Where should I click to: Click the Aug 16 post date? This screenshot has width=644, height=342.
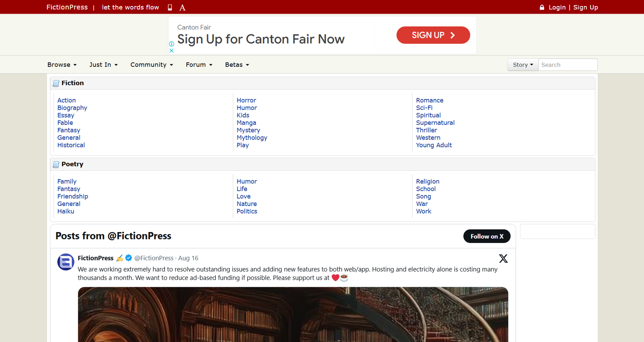(188, 258)
